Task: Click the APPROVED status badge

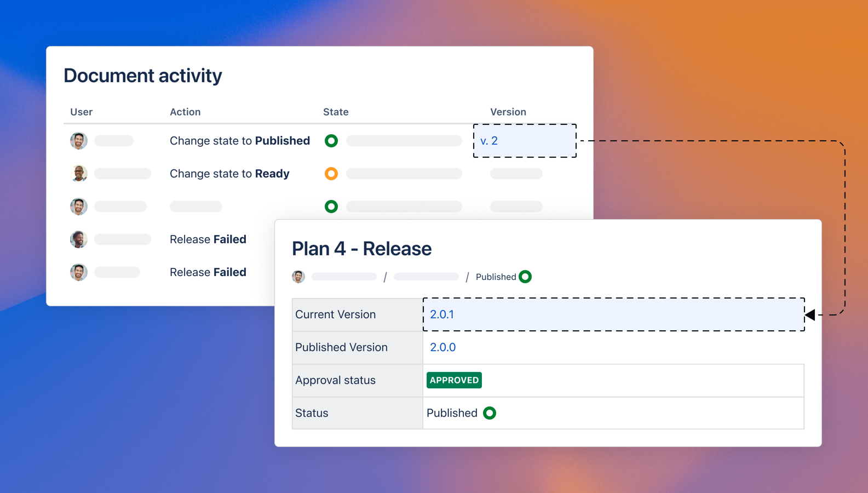Action: click(454, 380)
